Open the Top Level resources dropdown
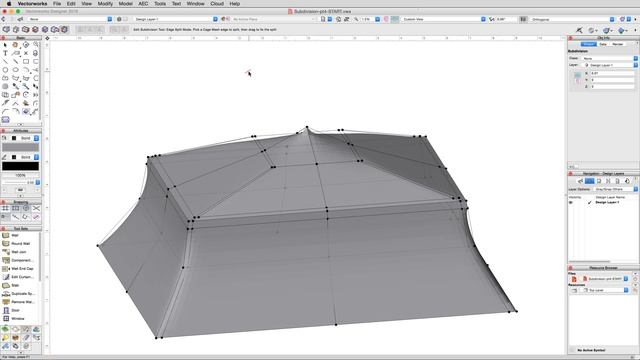The height and width of the screenshot is (360, 640). click(x=605, y=290)
